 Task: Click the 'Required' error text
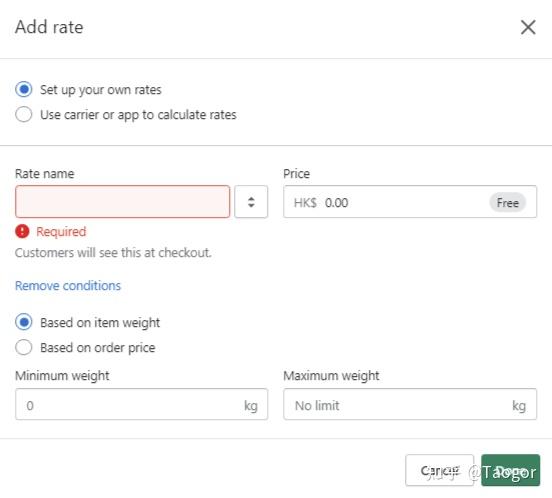coord(61,232)
